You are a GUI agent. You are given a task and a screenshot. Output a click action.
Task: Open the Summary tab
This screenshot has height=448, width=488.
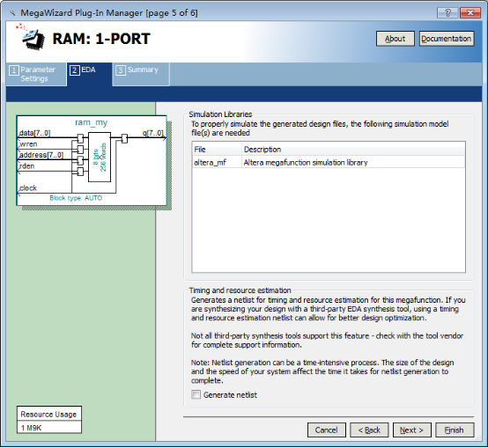tap(141, 74)
